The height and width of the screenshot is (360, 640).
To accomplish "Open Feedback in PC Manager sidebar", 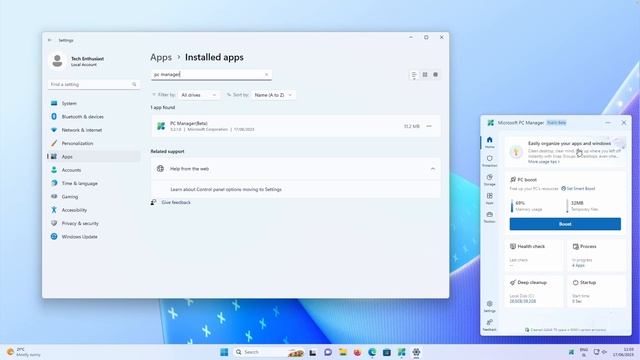I will [489, 325].
